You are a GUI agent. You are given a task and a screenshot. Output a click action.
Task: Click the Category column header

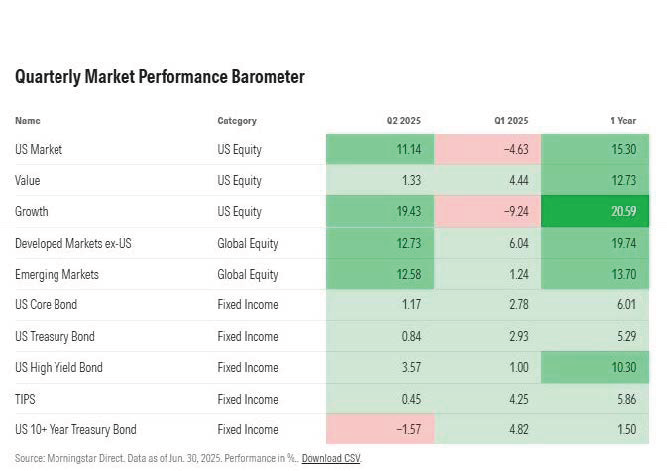[237, 121]
